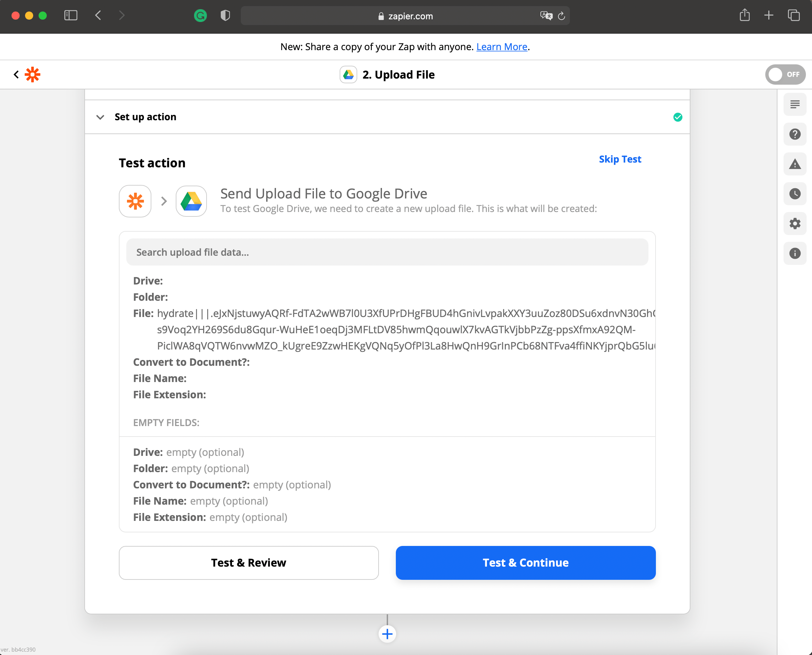Open a new browser tab
The image size is (812, 655).
(x=769, y=16)
